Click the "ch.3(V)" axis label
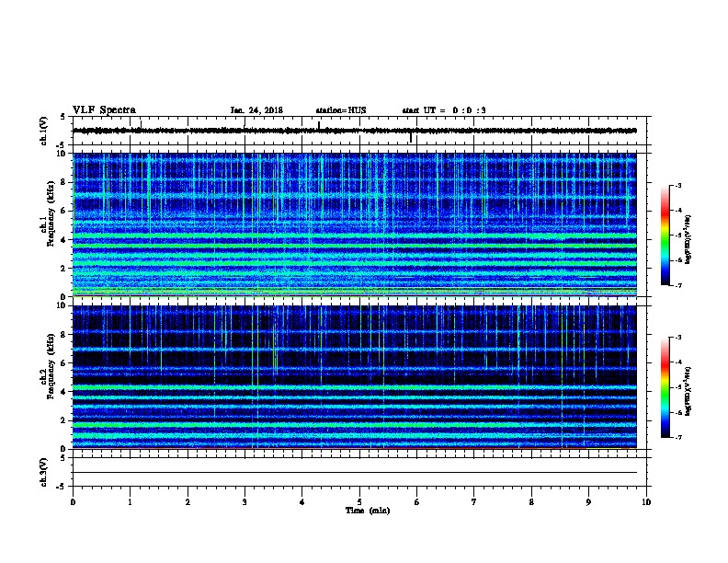This screenshot has height=563, width=728. pos(44,472)
